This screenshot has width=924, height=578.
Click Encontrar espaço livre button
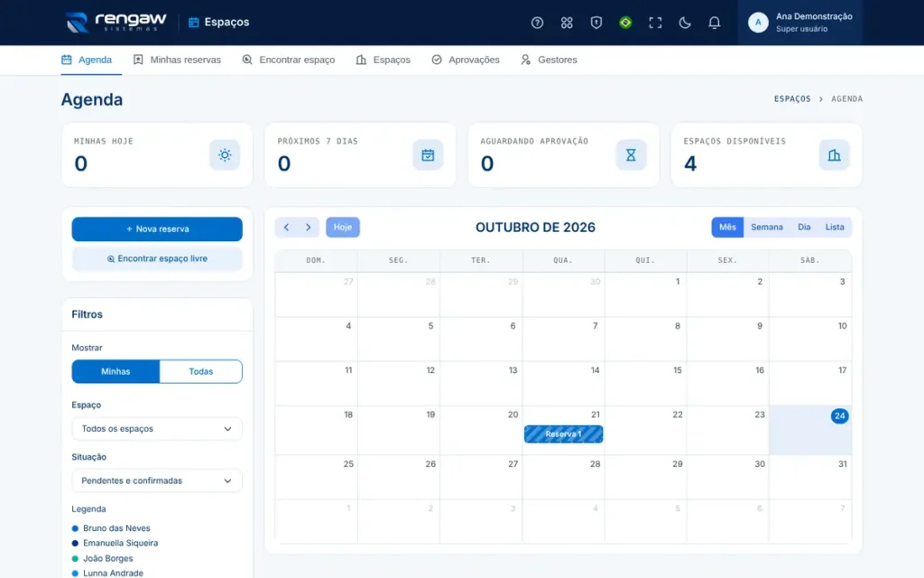click(157, 259)
